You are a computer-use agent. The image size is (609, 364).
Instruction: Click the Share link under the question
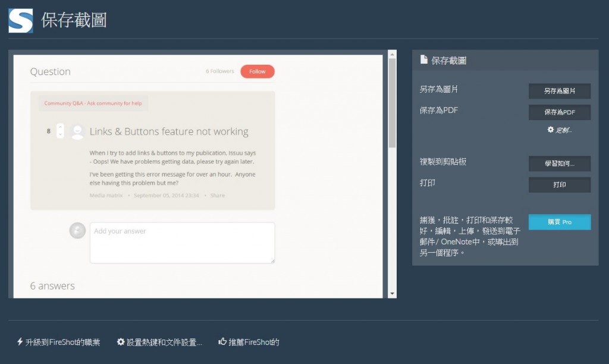tap(218, 196)
